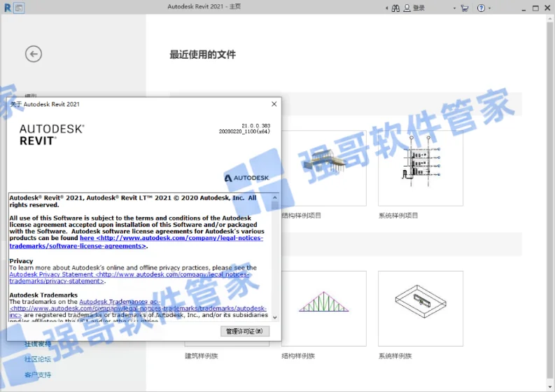Click the 客户支持 link in sidebar
The image size is (555, 392).
coord(38,374)
